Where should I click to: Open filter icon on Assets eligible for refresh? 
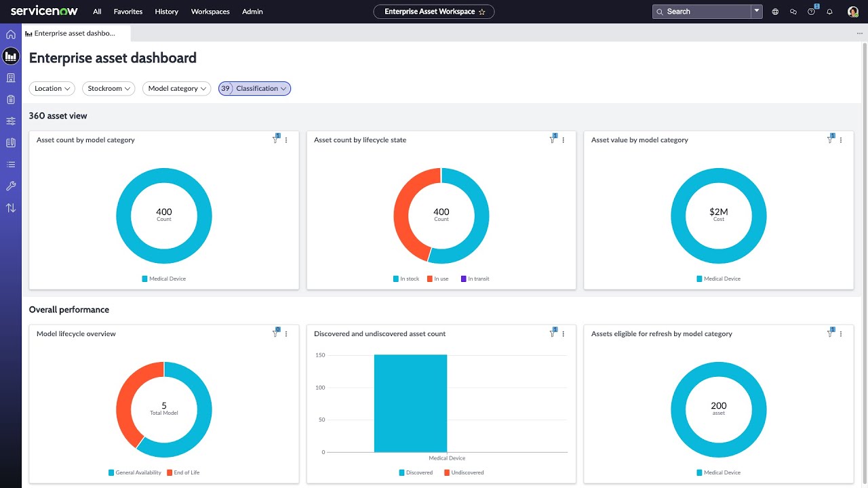tap(830, 333)
